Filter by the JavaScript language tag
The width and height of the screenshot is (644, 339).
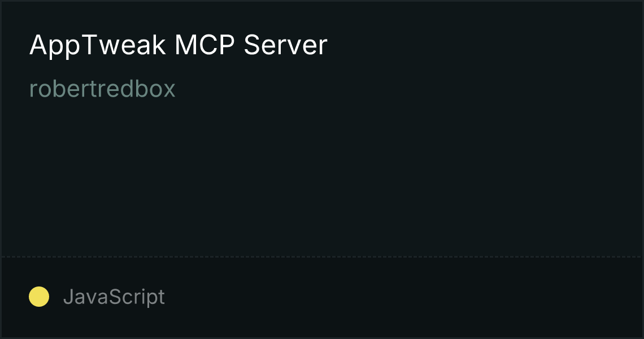click(114, 297)
